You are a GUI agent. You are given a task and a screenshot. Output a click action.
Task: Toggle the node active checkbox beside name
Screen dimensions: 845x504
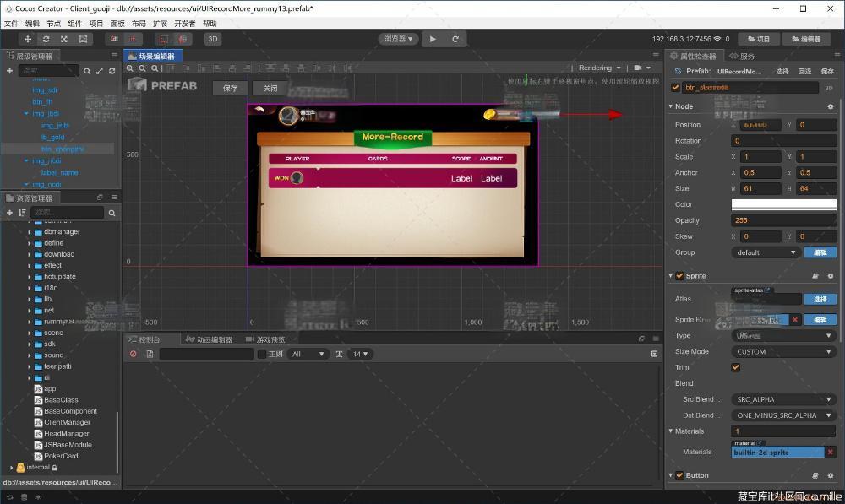[675, 87]
